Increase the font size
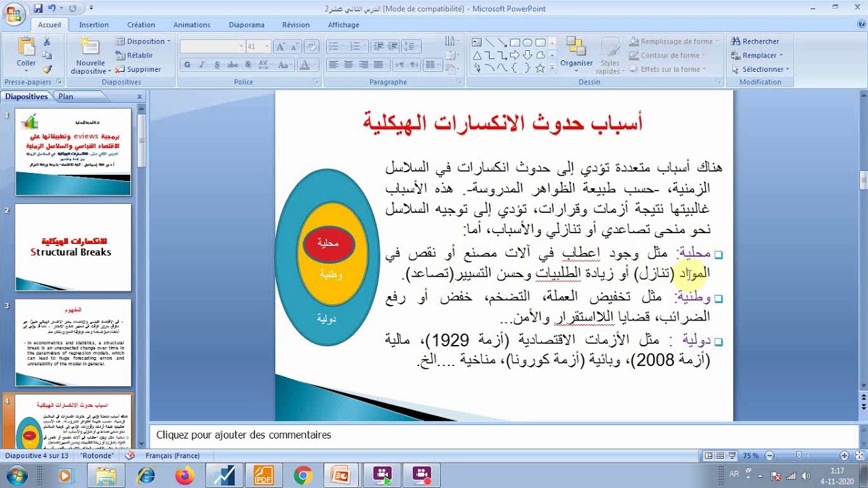This screenshot has width=868, height=488. pos(281,47)
